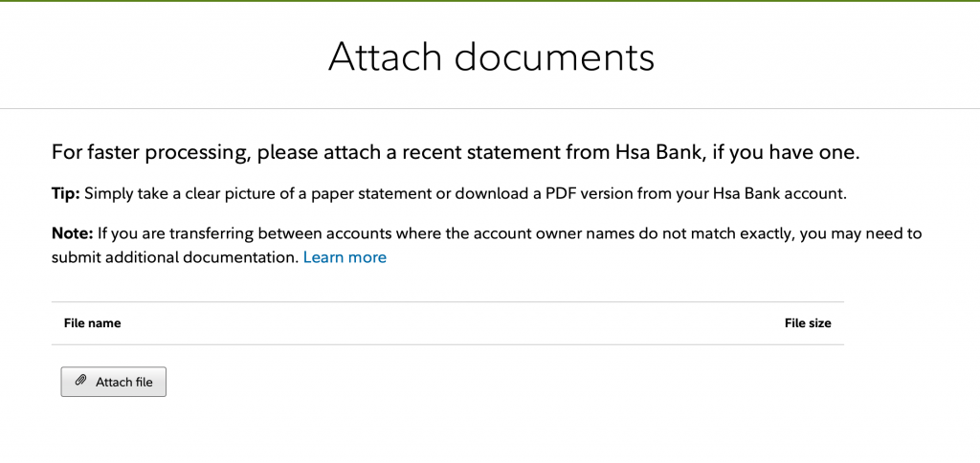980x463 pixels.
Task: Open the Learn more link
Action: tap(345, 257)
